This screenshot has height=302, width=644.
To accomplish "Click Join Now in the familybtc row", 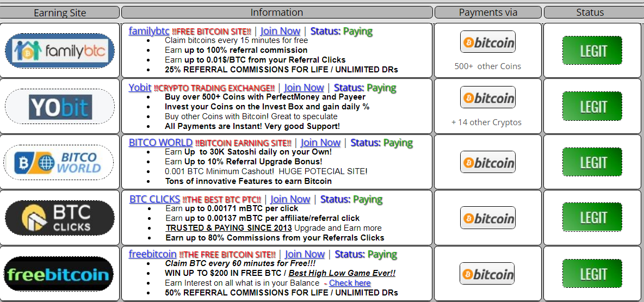I will pos(280,31).
